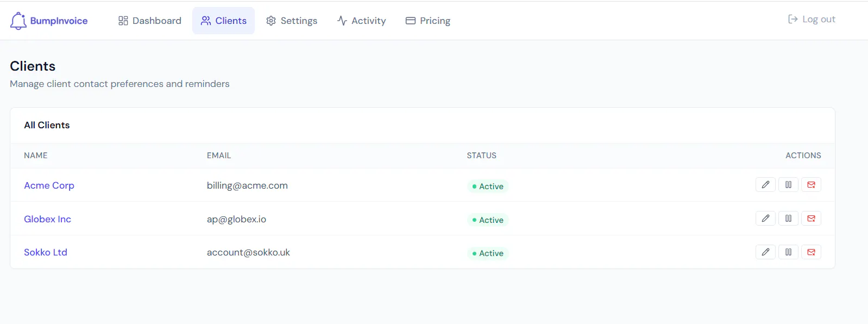Open the Acme Corp client link
The image size is (868, 324).
pyautogui.click(x=49, y=185)
